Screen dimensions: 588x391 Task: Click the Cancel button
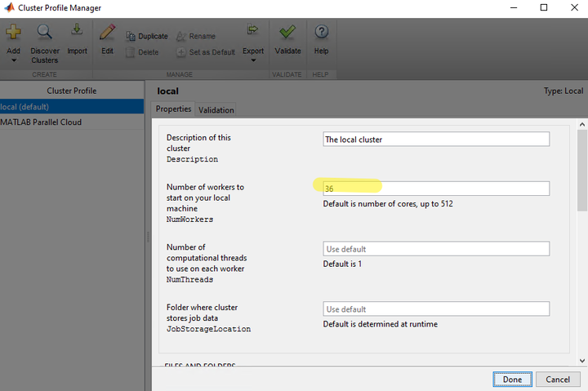558,380
